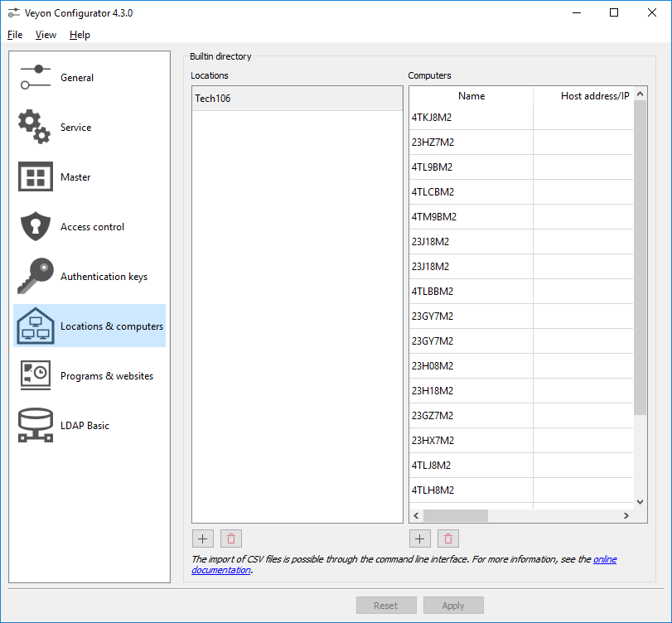Add a new location with plus button
Viewport: 672px width, 623px height.
203,538
